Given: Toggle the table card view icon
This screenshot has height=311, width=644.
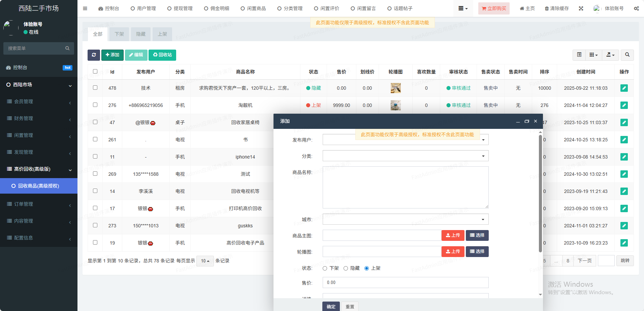Looking at the screenshot, I should [x=579, y=55].
